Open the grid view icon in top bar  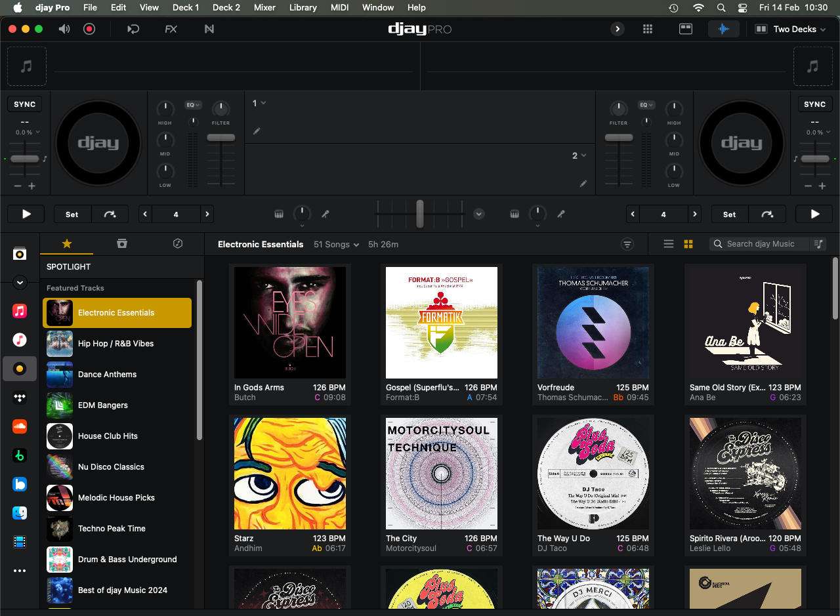tap(648, 29)
